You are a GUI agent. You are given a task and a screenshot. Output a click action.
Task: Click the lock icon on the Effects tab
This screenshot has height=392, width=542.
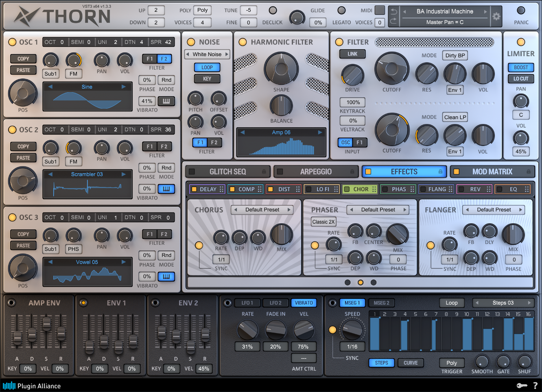click(x=440, y=172)
